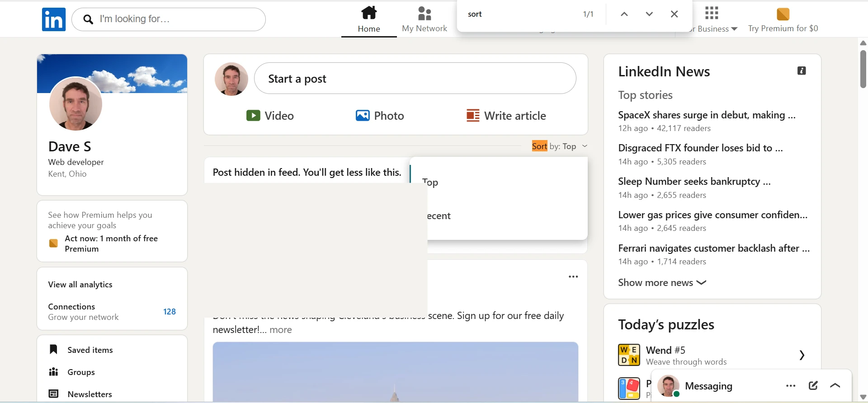Read the Disgraced FTX founder story
The image size is (868, 403).
click(700, 148)
